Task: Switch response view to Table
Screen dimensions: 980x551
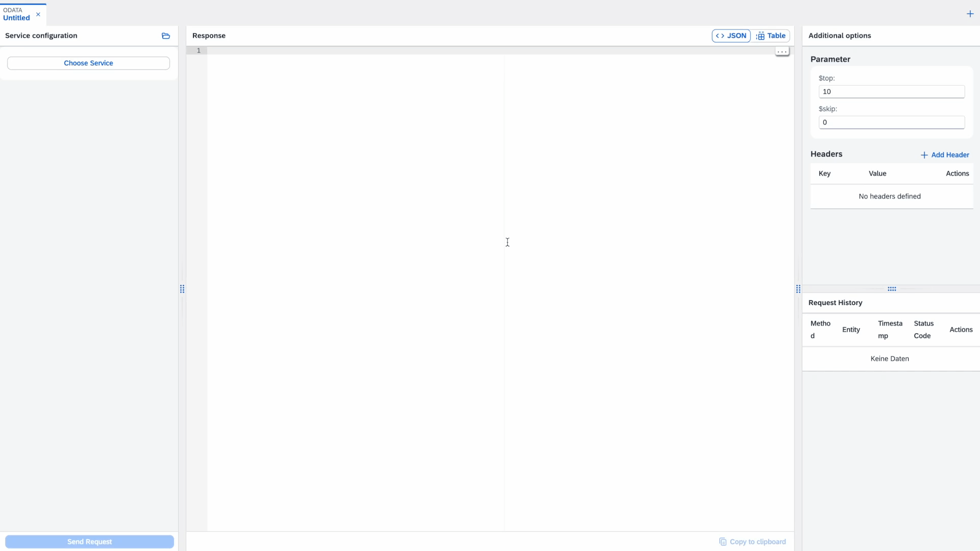Action: point(771,36)
